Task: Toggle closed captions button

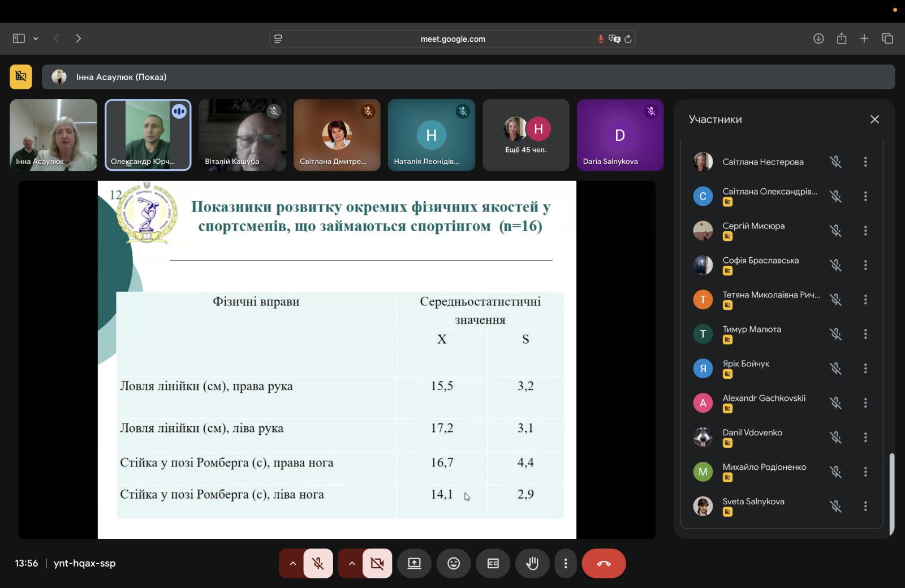Action: coord(493,563)
